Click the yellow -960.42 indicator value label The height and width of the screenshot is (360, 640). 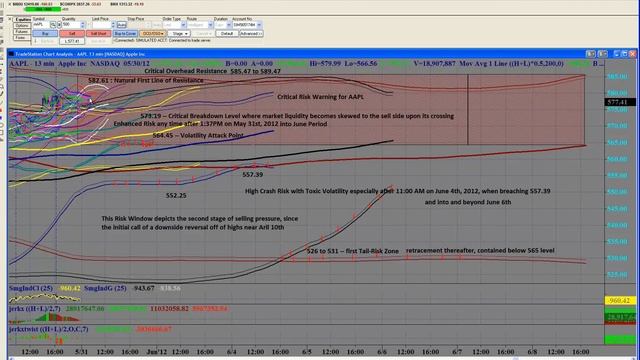(620, 301)
